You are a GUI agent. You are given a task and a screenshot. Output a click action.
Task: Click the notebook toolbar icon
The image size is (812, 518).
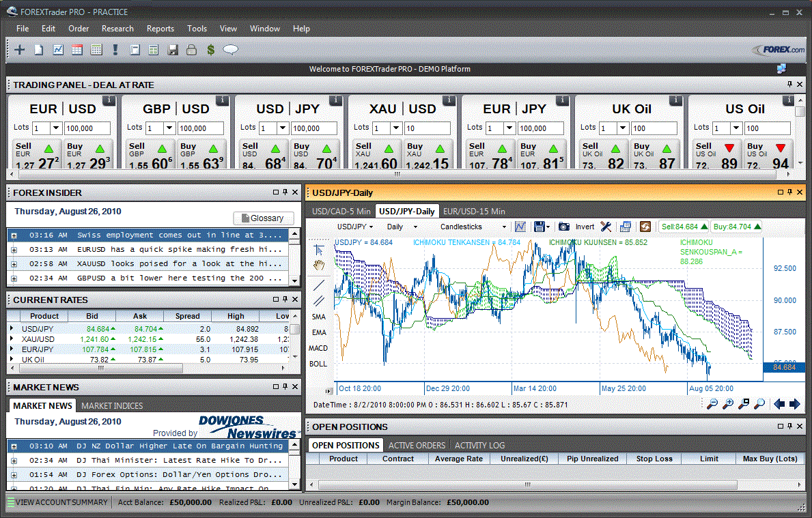[135, 50]
